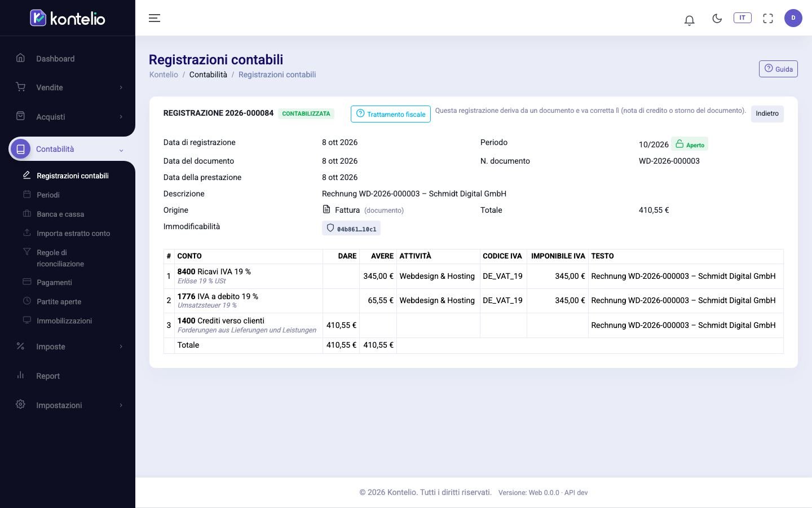Go to Pagamenti
The height and width of the screenshot is (508, 812).
click(x=54, y=282)
